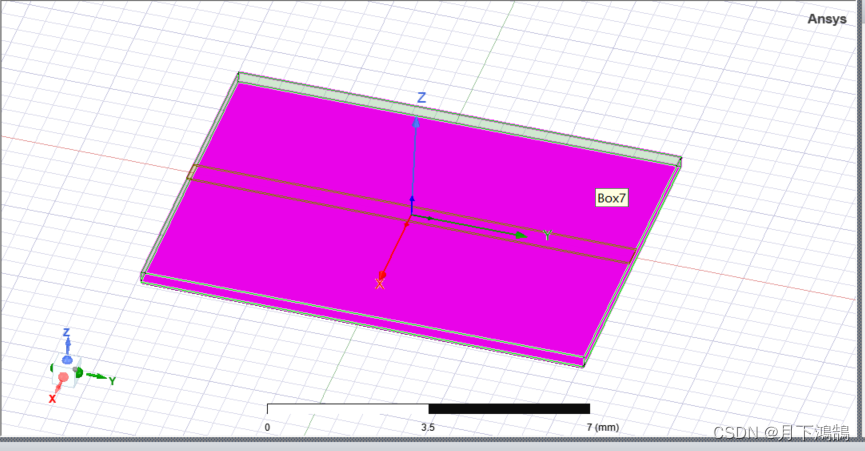This screenshot has width=865, height=451.
Task: Click the X axis of the orientation triad
Action: tap(55, 393)
